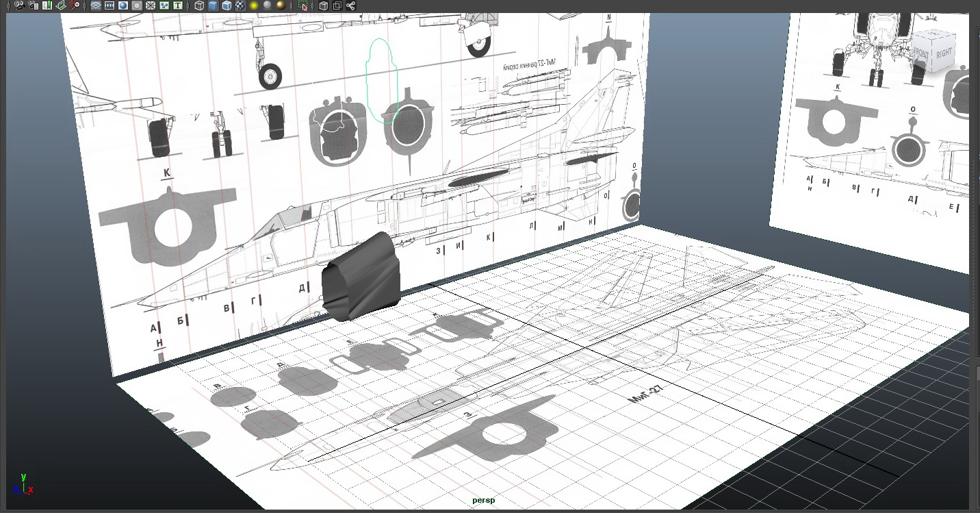Screen dimensions: 980x513
Task: Toggle the Film Gate icon
Action: coord(109,5)
